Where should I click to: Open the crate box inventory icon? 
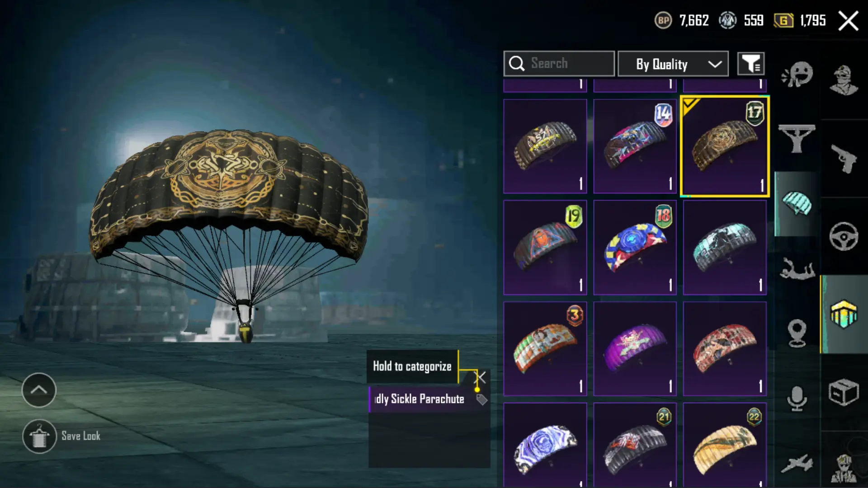tap(844, 392)
